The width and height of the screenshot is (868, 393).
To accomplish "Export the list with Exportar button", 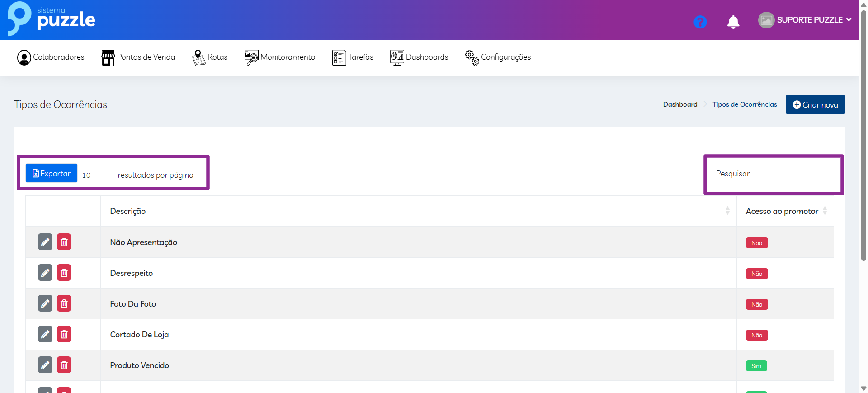I will [52, 174].
